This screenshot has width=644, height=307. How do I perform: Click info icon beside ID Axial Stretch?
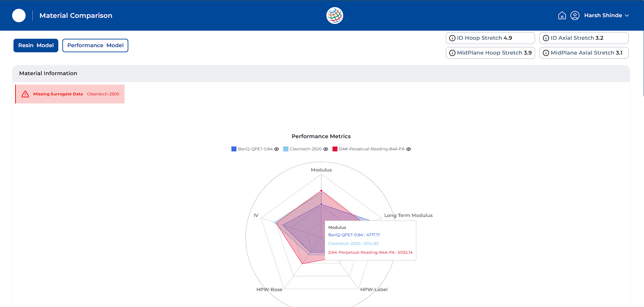click(x=546, y=38)
